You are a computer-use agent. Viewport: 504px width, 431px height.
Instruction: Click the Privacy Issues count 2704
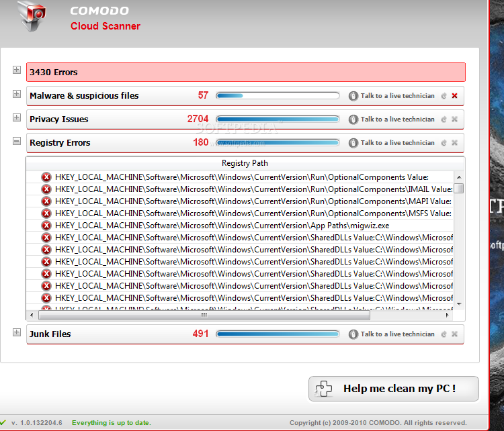click(198, 119)
